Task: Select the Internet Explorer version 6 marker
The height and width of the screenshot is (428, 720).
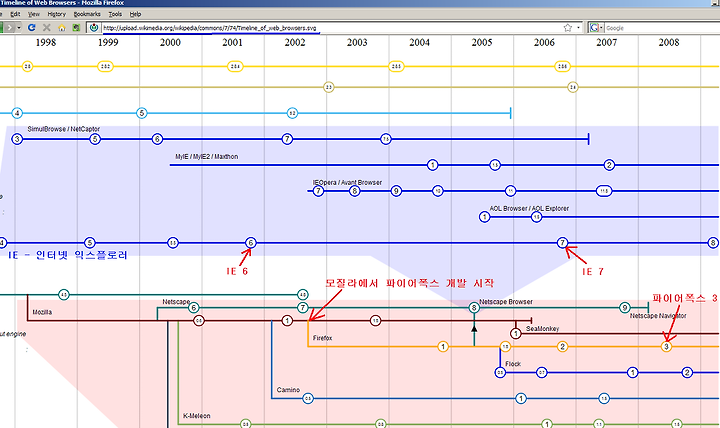Action: [x=250, y=242]
